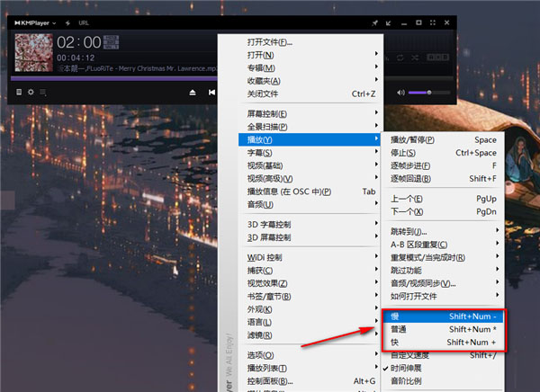Choose 打开文件(F)... menu entry
The width and height of the screenshot is (540, 392).
point(310,42)
